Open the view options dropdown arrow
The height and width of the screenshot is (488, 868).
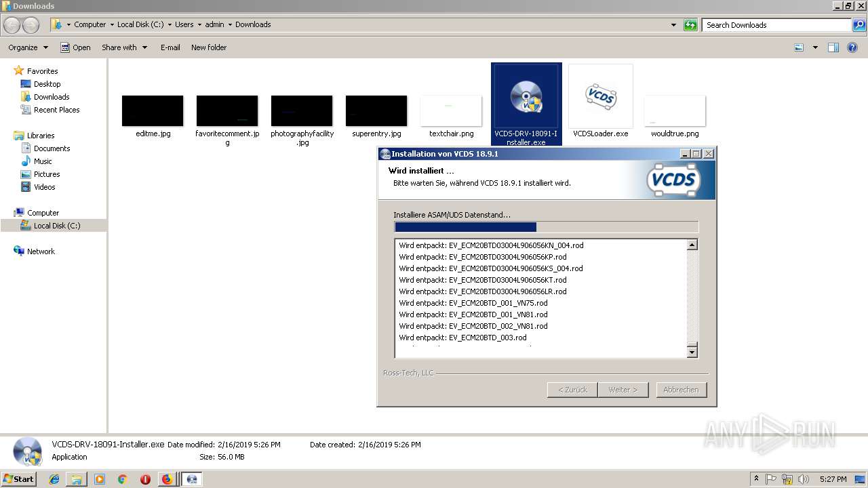(815, 47)
